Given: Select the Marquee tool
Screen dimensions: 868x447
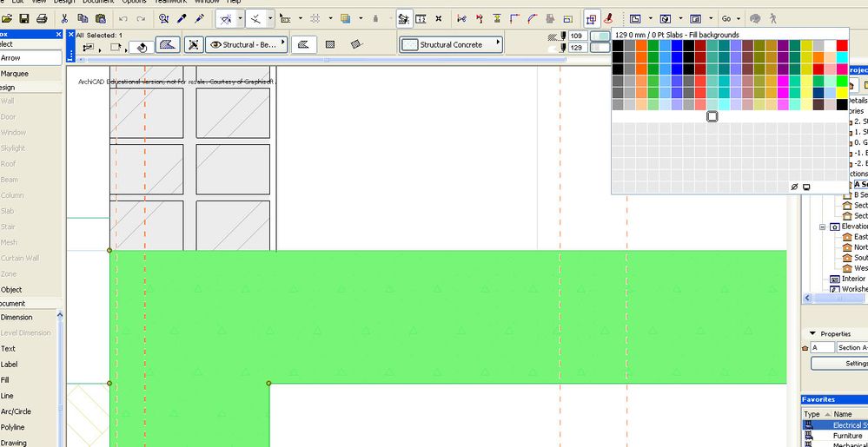Looking at the screenshot, I should tap(31, 74).
